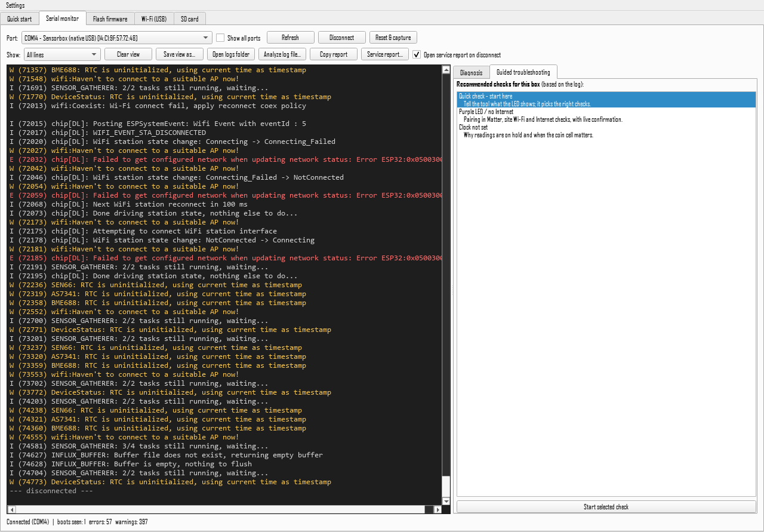The height and width of the screenshot is (532, 764).
Task: Switch to the Flash firmware tab
Action: pyautogui.click(x=110, y=19)
